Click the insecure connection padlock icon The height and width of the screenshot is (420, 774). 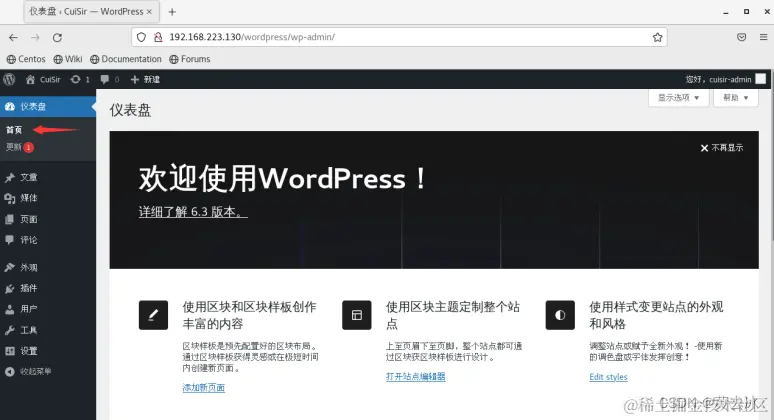coord(158,37)
